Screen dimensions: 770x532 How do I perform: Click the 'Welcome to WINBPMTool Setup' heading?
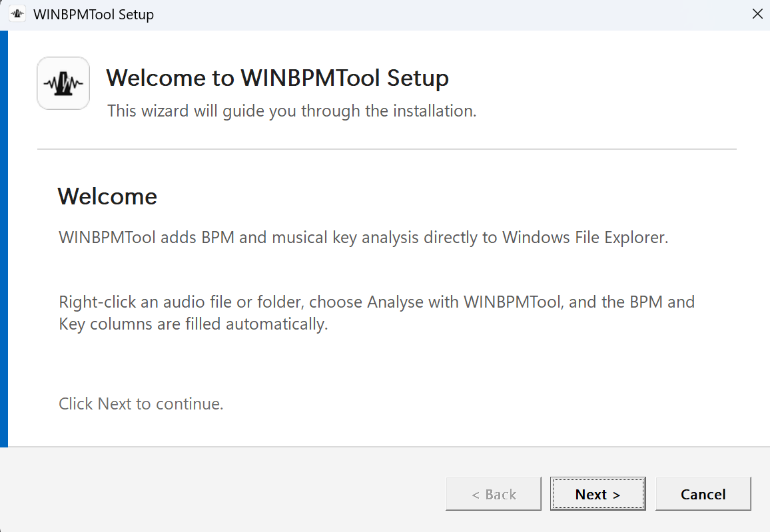coord(278,78)
